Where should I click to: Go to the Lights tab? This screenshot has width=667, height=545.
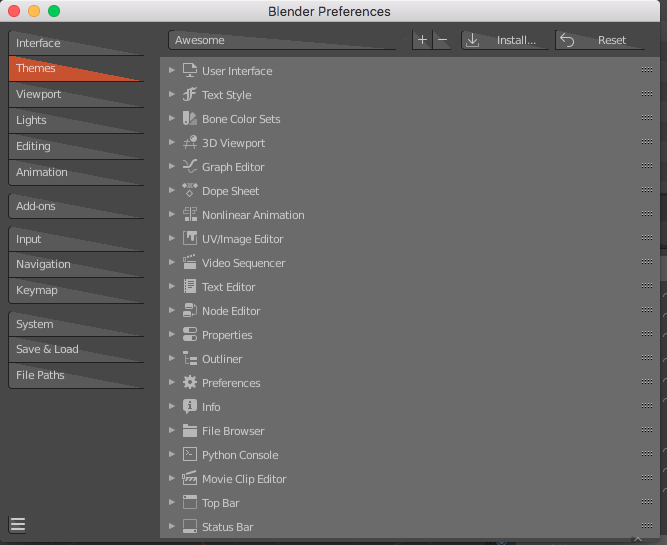pos(76,120)
